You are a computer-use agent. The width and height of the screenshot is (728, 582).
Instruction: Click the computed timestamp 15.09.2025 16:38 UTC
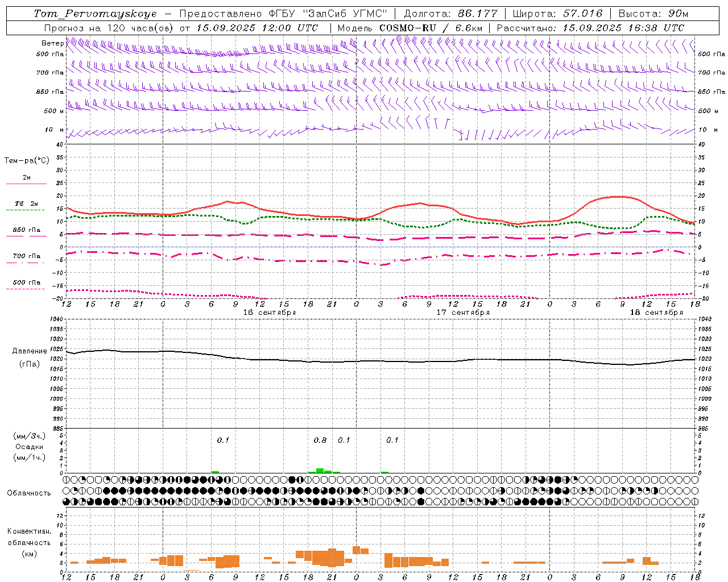pos(623,28)
